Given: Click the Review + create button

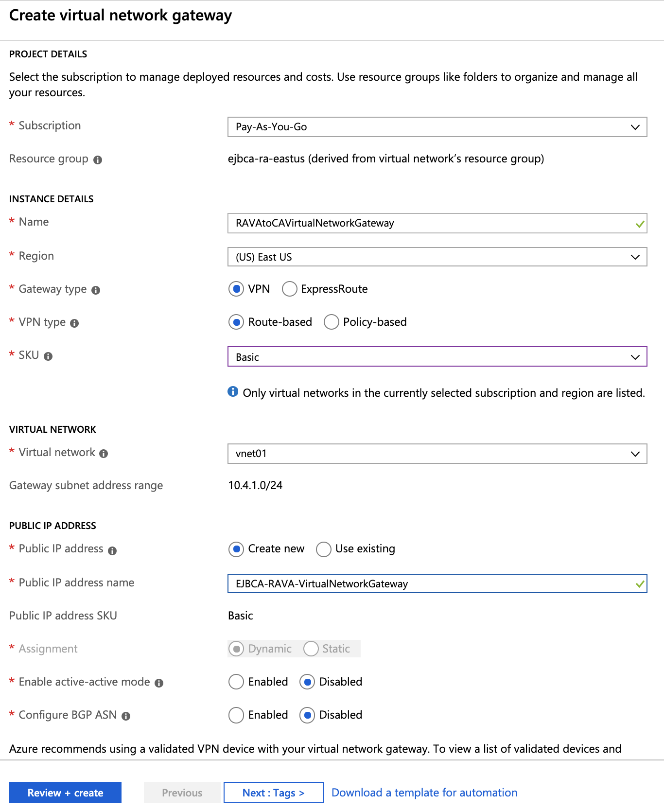Looking at the screenshot, I should [65, 793].
